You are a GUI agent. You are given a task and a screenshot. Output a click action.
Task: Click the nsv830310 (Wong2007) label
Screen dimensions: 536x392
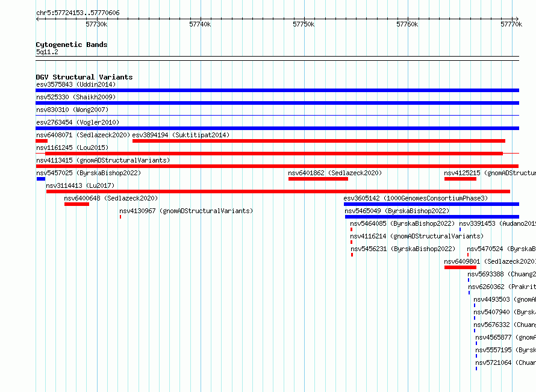pos(72,110)
